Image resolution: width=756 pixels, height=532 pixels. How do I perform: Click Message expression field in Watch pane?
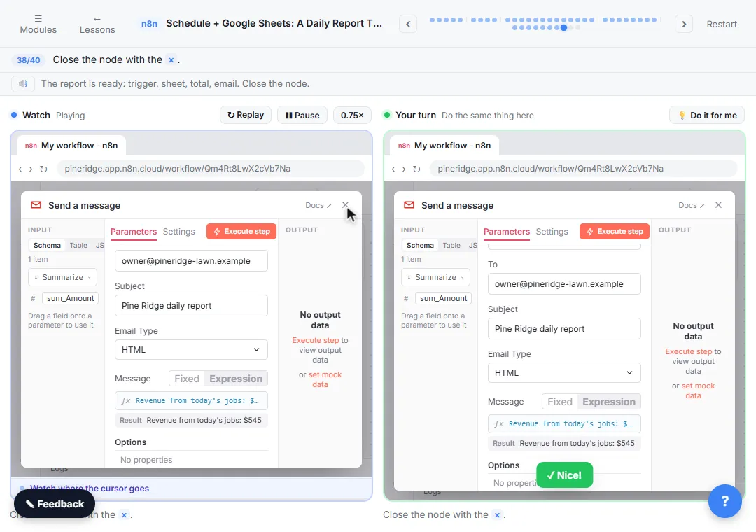[x=191, y=400]
